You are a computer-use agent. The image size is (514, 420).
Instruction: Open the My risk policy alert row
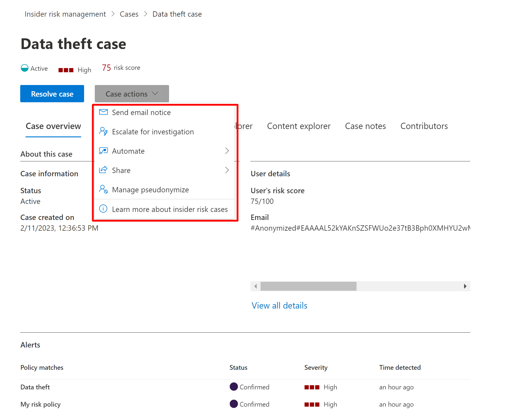pyautogui.click(x=41, y=404)
